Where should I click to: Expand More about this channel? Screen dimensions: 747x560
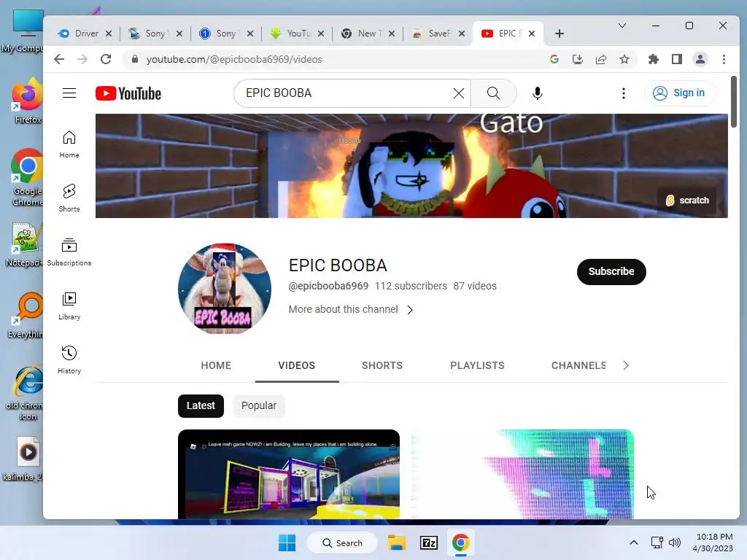(351, 309)
